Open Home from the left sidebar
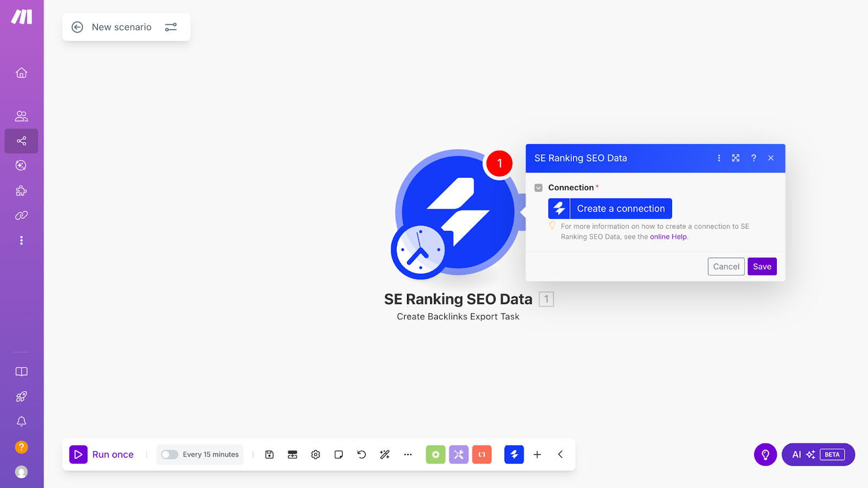The height and width of the screenshot is (488, 868). pyautogui.click(x=21, y=72)
